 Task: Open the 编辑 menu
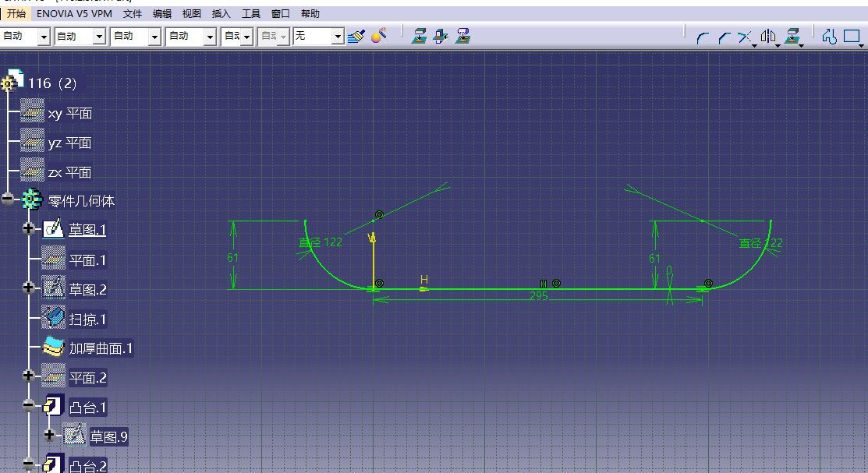[x=162, y=13]
